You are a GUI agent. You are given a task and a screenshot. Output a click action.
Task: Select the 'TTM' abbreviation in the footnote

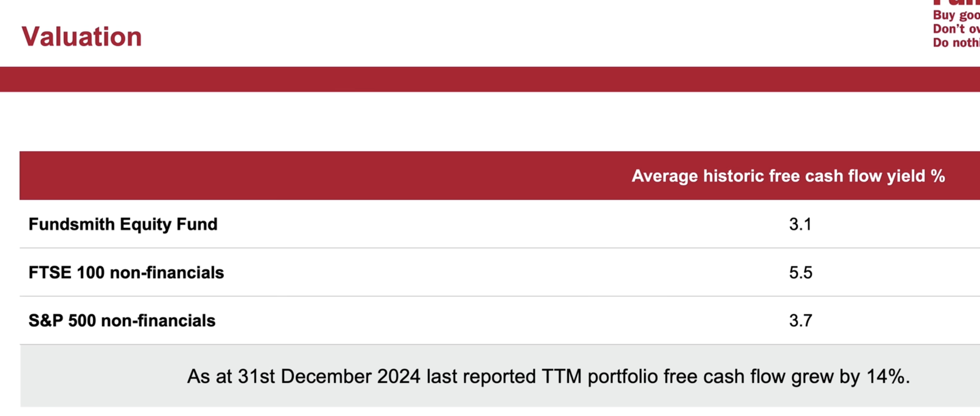pos(561,376)
